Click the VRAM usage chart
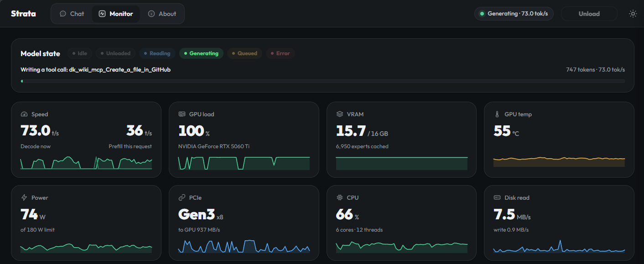Image resolution: width=644 pixels, height=264 pixels. [x=402, y=163]
